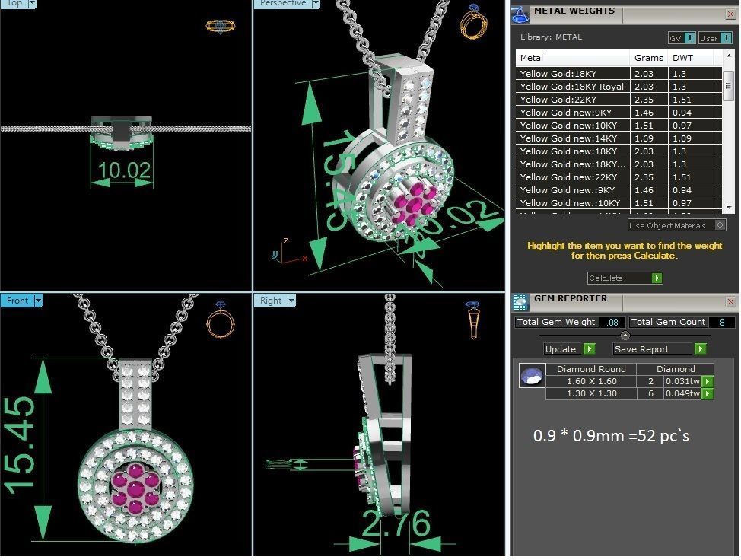This screenshot has width=741, height=560.
Task: Click green arrow on 0.031tw row
Action: 707,381
